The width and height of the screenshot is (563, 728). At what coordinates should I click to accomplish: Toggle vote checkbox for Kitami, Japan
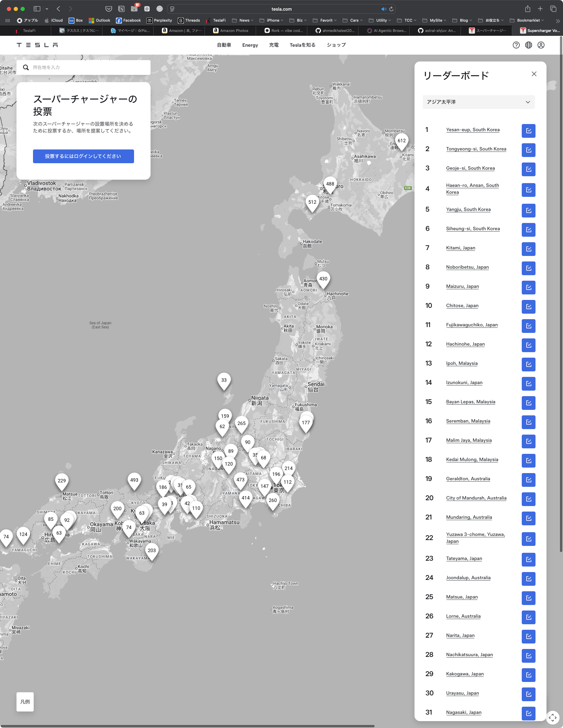528,249
